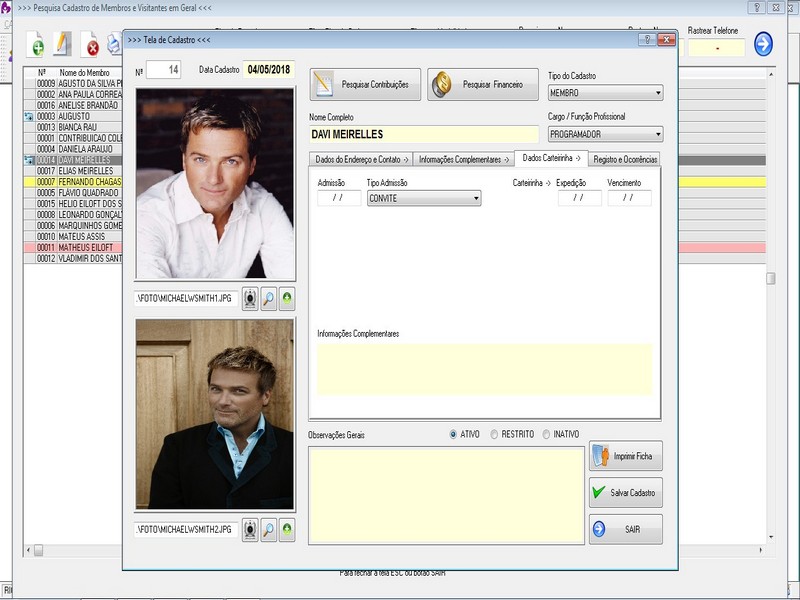Click the Pesquisar Financeiro button

click(x=483, y=85)
